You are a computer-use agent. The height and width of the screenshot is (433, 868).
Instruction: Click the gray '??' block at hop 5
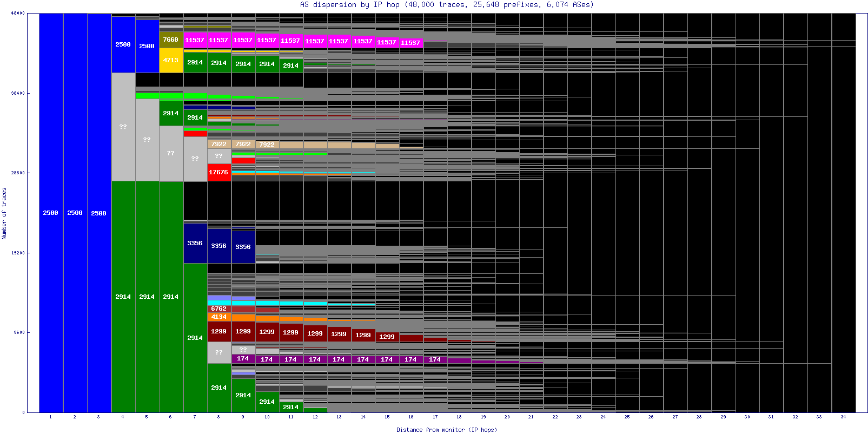[147, 140]
